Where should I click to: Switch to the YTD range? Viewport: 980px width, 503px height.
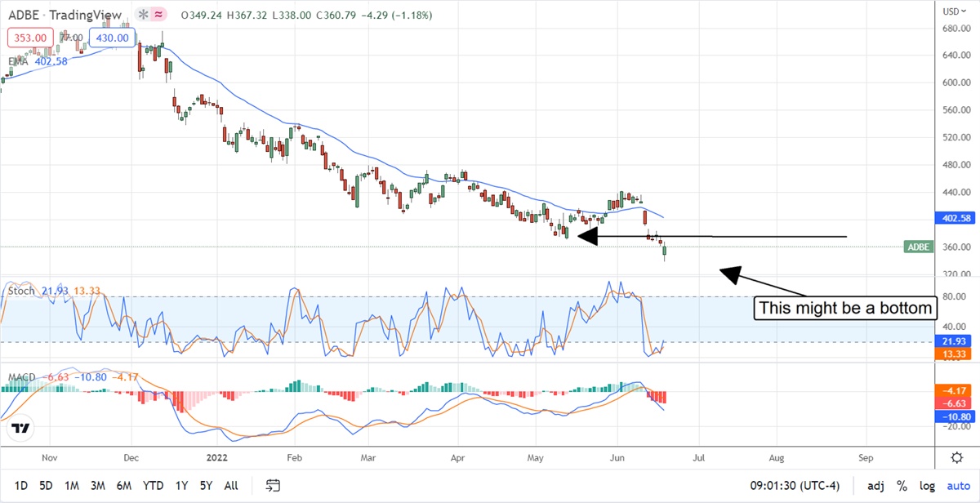coord(153,486)
